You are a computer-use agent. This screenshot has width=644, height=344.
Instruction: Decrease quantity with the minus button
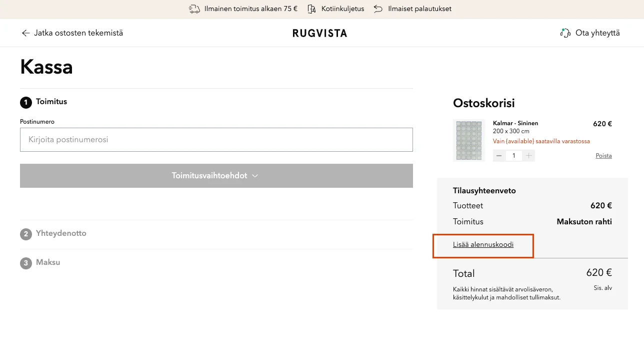499,156
